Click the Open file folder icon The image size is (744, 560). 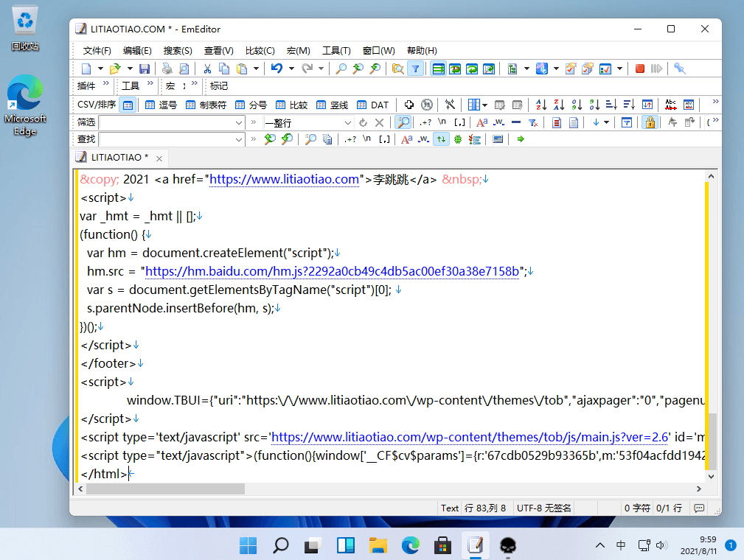click(x=115, y=69)
